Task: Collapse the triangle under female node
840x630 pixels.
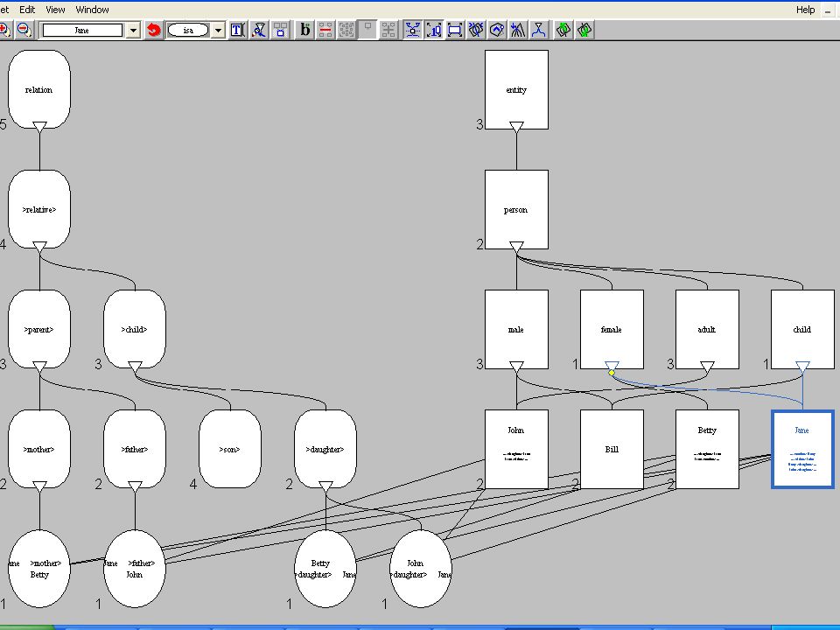Action: pos(612,367)
